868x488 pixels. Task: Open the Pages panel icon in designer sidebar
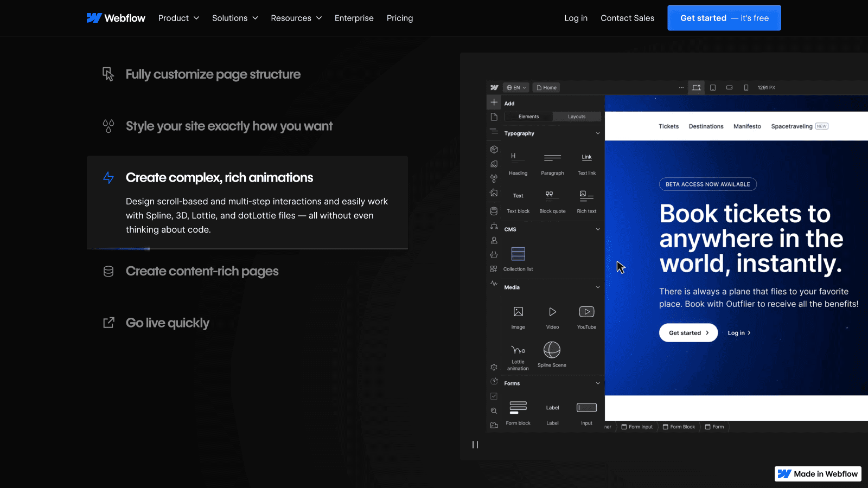[x=494, y=117]
